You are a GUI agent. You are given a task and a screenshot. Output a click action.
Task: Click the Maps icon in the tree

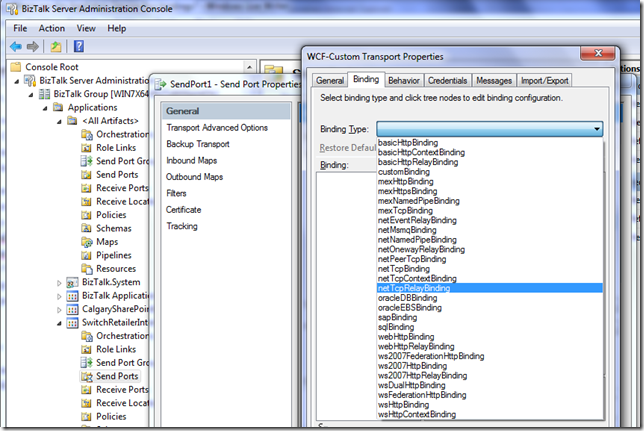point(86,242)
